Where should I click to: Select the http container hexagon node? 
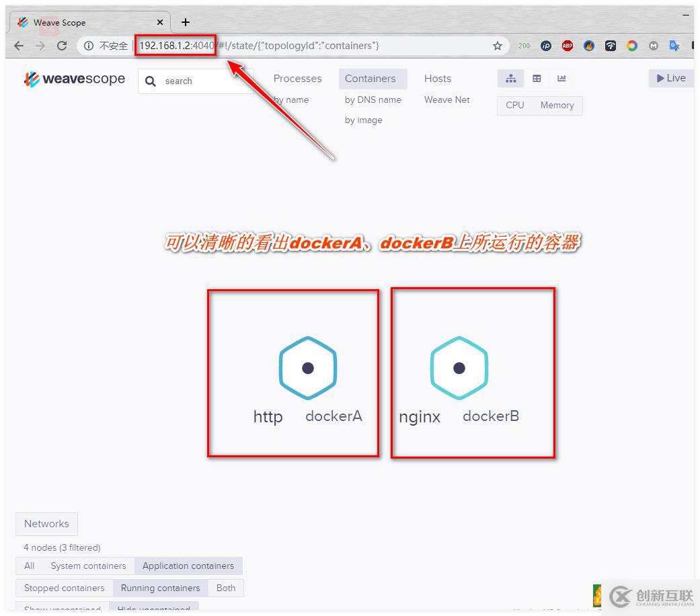click(307, 368)
